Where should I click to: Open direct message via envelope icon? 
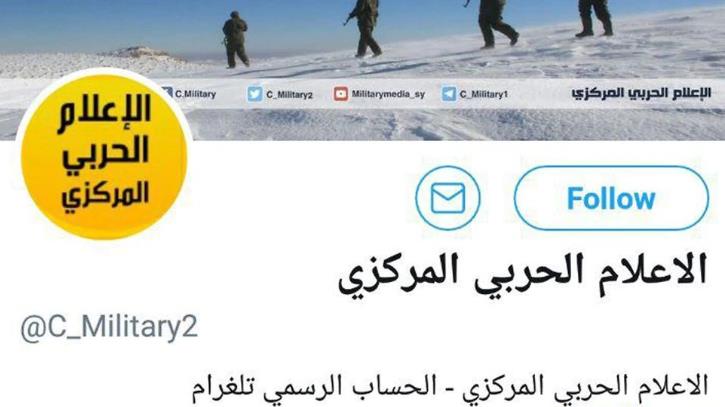point(448,198)
